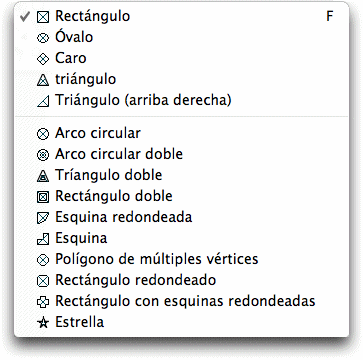
Task: Click the right-angle triangle icon
Action: 43,101
